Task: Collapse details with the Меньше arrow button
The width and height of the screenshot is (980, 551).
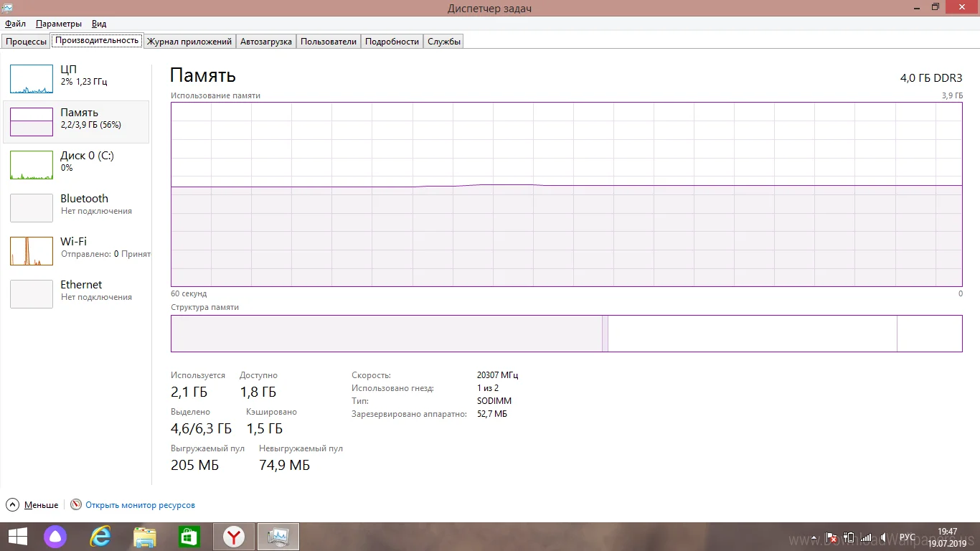Action: pyautogui.click(x=13, y=505)
